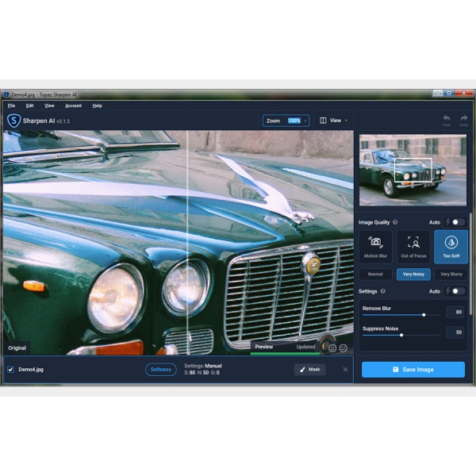Click the Redo arrow icon
Screen dimensions: 476x476
pos(463,119)
